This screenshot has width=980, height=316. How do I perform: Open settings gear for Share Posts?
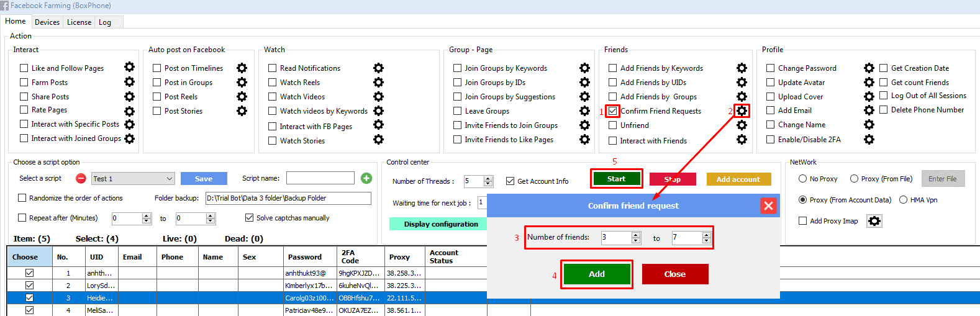[x=129, y=96]
